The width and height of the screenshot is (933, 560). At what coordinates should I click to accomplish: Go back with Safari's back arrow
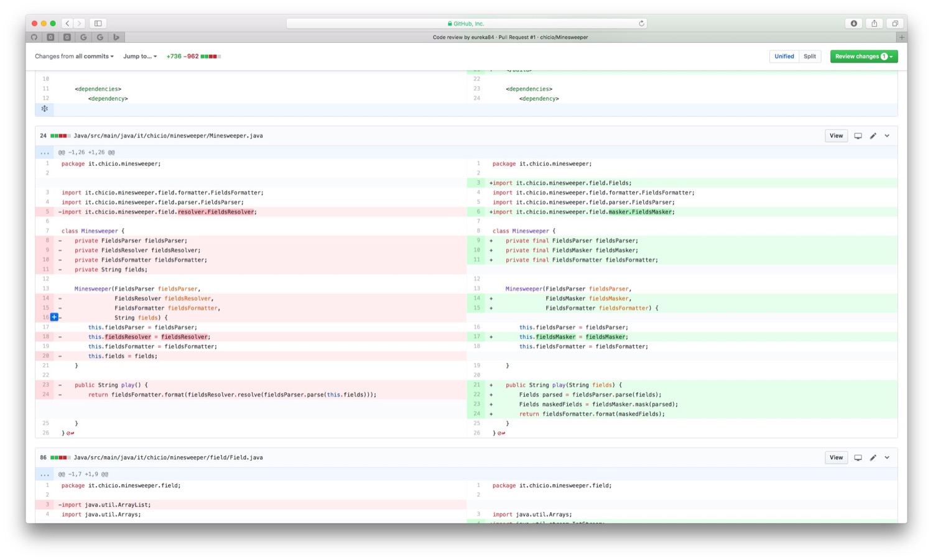67,24
